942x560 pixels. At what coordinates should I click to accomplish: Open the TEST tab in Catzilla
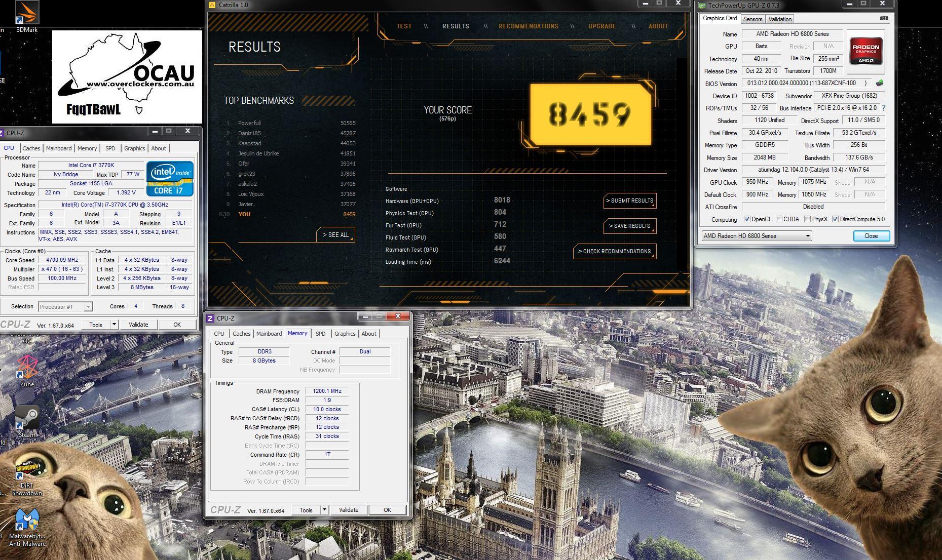tap(404, 26)
